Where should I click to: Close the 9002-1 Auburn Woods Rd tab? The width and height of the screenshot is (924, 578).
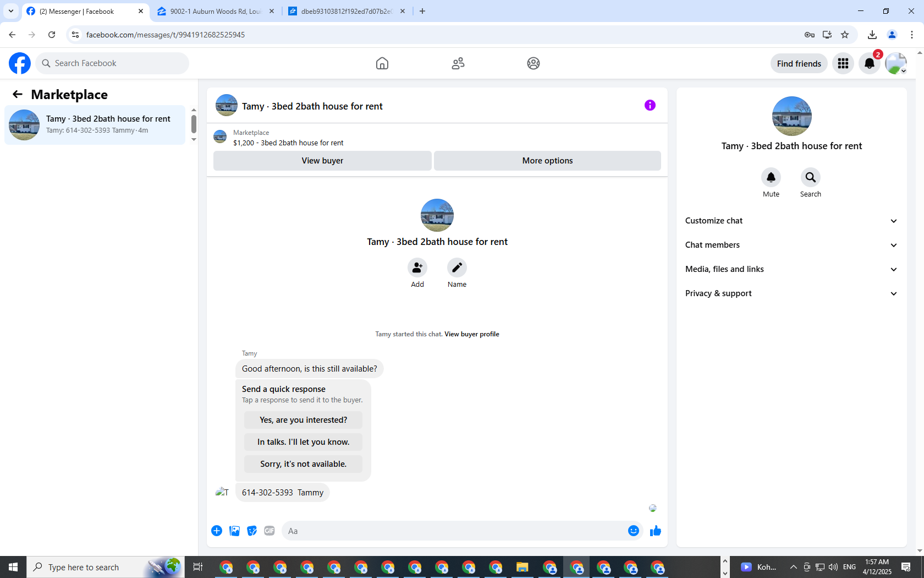pos(272,11)
